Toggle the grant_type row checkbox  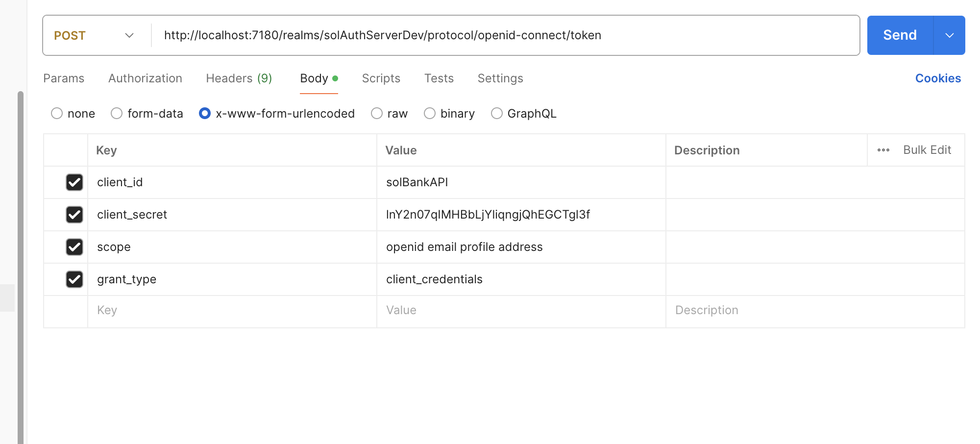point(74,279)
